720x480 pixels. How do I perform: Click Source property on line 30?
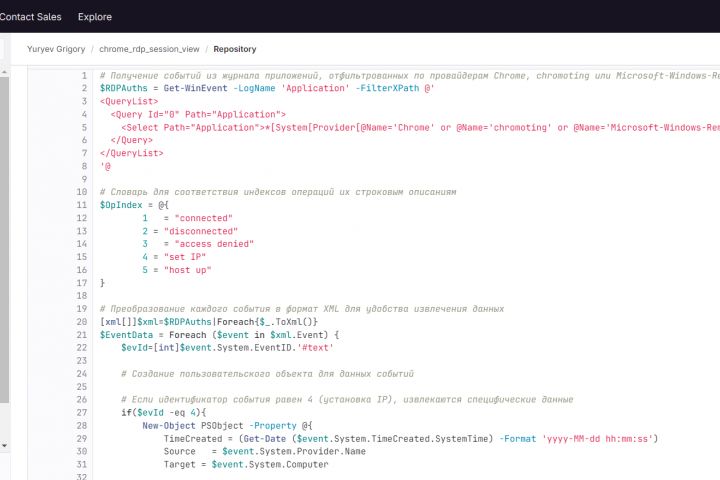point(180,452)
